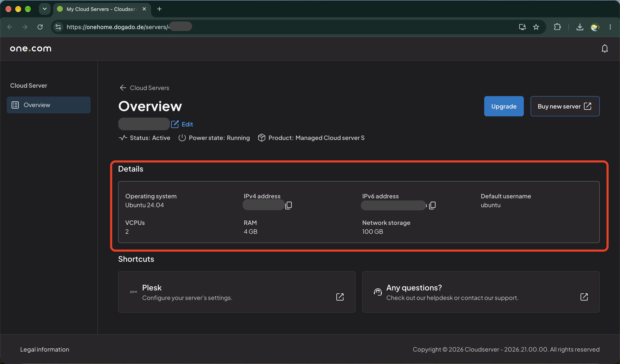Click 'Status: Active' text

150,138
